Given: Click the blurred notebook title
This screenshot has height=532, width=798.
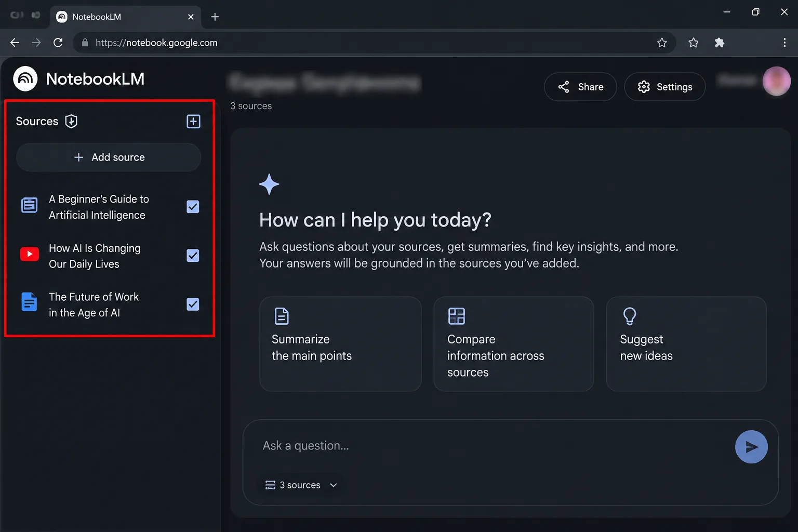Looking at the screenshot, I should [325, 82].
